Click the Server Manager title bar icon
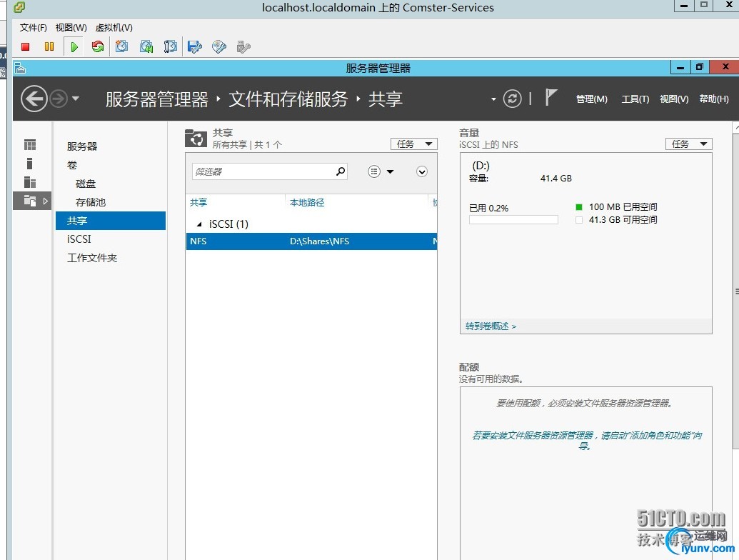 (20, 68)
